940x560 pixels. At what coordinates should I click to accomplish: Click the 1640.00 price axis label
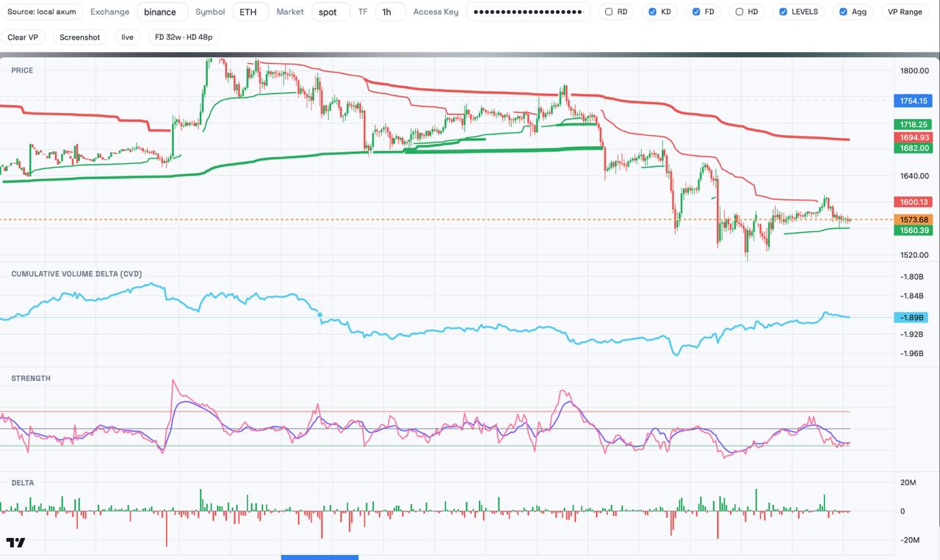[914, 175]
